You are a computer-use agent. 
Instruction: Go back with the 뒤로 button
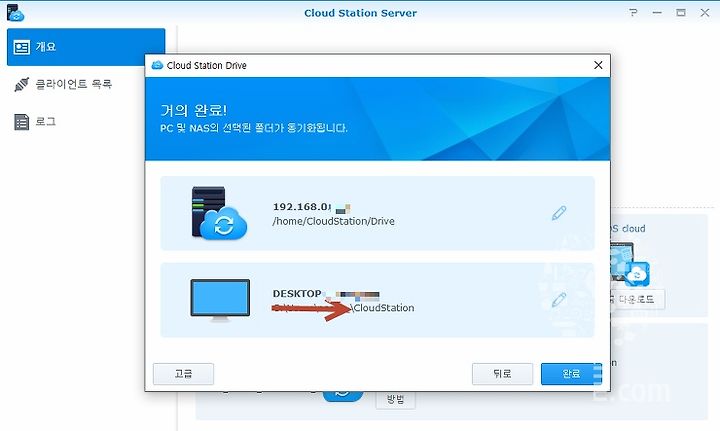click(x=502, y=374)
